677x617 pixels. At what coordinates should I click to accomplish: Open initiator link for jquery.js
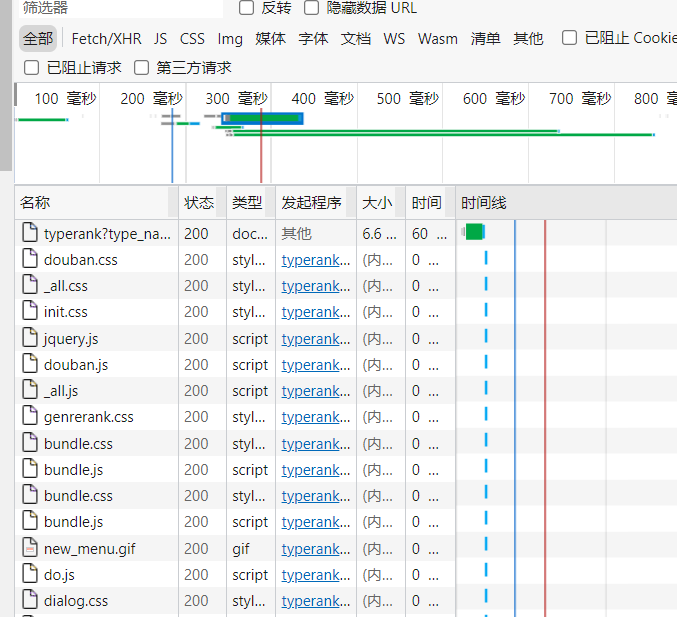click(316, 339)
